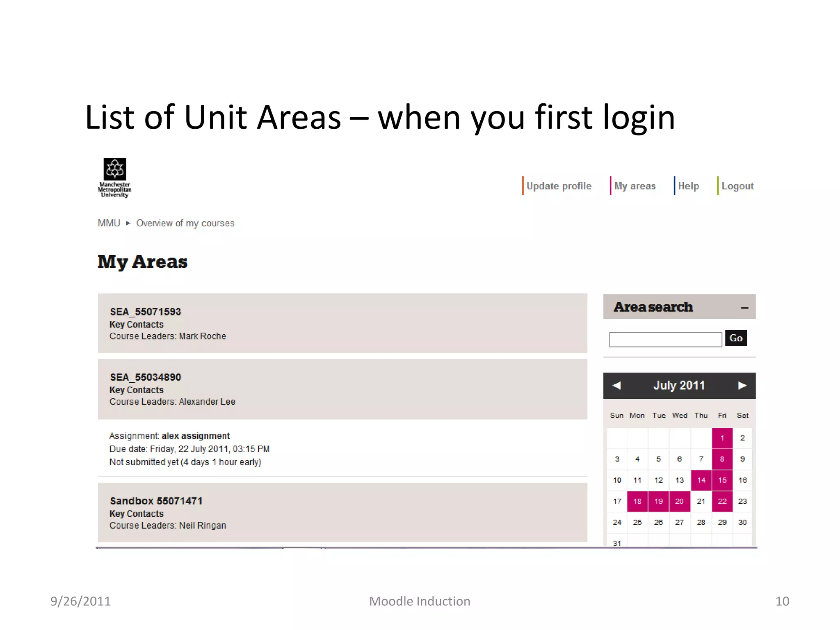Open the Help menu link
Screen dimensions: 840x630
tap(688, 186)
